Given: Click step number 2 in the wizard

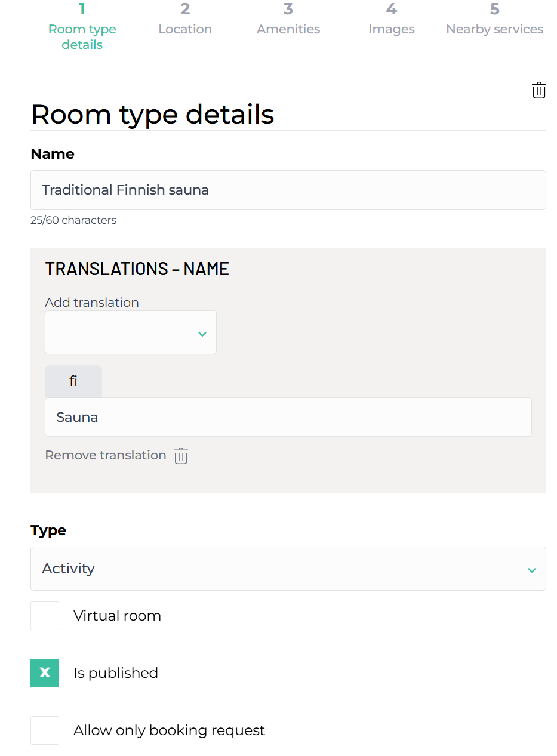Looking at the screenshot, I should click(185, 10).
